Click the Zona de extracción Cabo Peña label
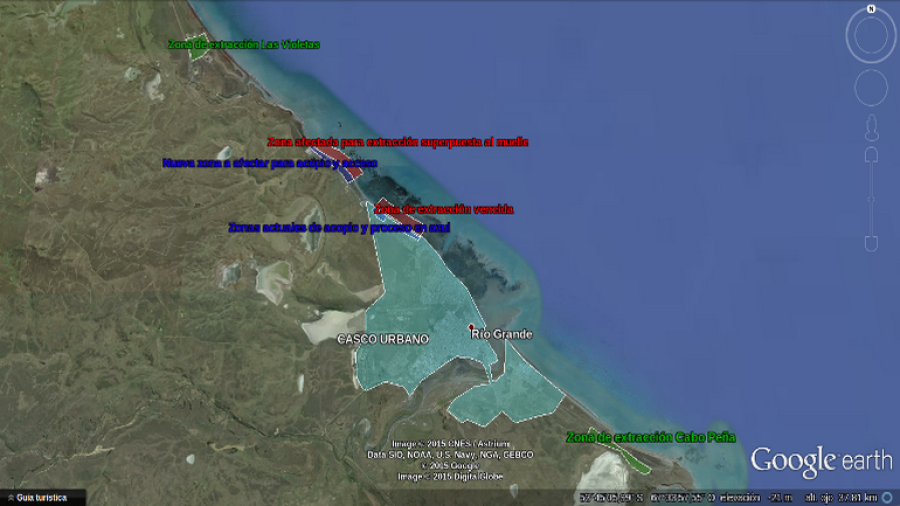Screen dimensions: 900x506 (x=650, y=437)
